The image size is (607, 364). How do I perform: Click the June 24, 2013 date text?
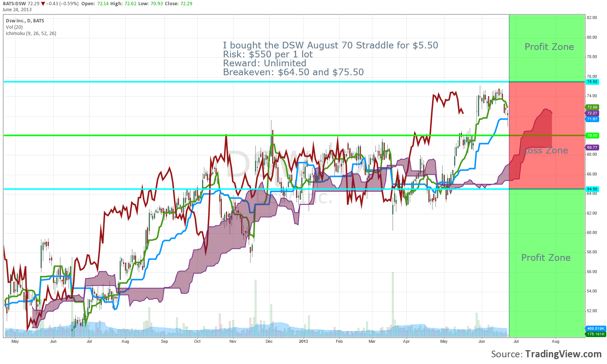[17, 9]
